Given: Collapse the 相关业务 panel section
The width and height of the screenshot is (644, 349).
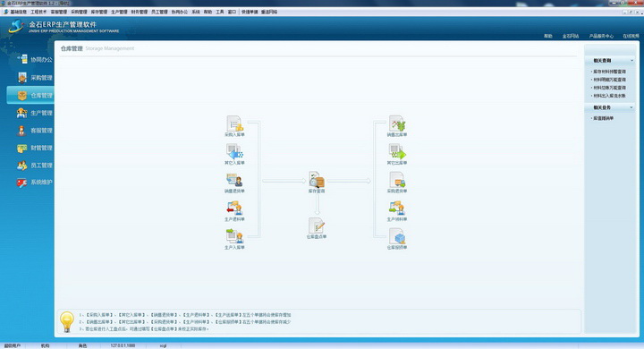Looking at the screenshot, I should (x=631, y=107).
